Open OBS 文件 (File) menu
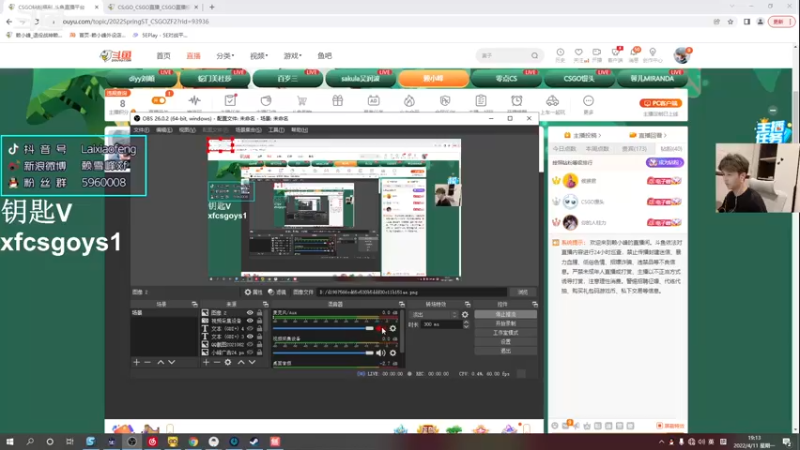 tap(141, 130)
